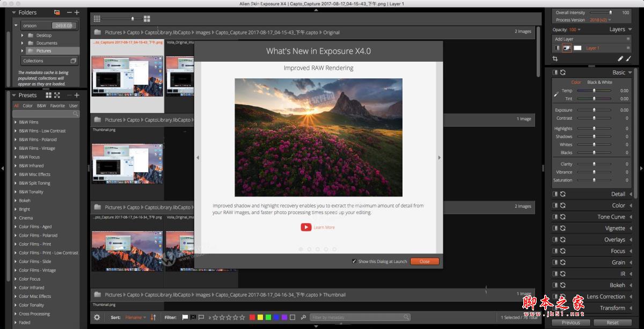Click the minus icon in Folders panel header
Image resolution: width=644 pixels, height=329 pixels.
pyautogui.click(x=69, y=12)
